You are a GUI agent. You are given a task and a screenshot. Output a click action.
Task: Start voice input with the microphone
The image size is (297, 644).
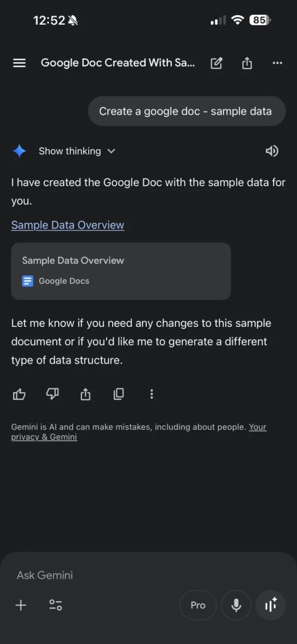(236, 605)
